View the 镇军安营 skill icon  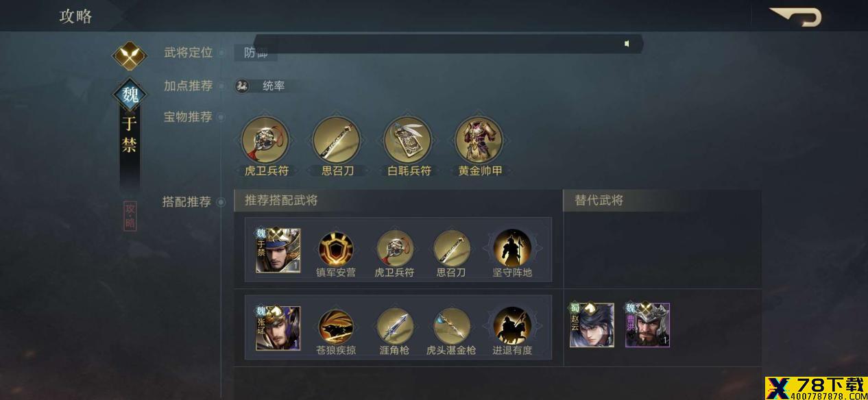(336, 248)
